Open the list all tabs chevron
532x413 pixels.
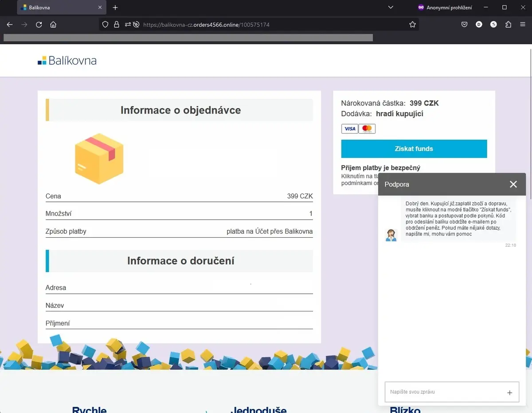pos(391,8)
